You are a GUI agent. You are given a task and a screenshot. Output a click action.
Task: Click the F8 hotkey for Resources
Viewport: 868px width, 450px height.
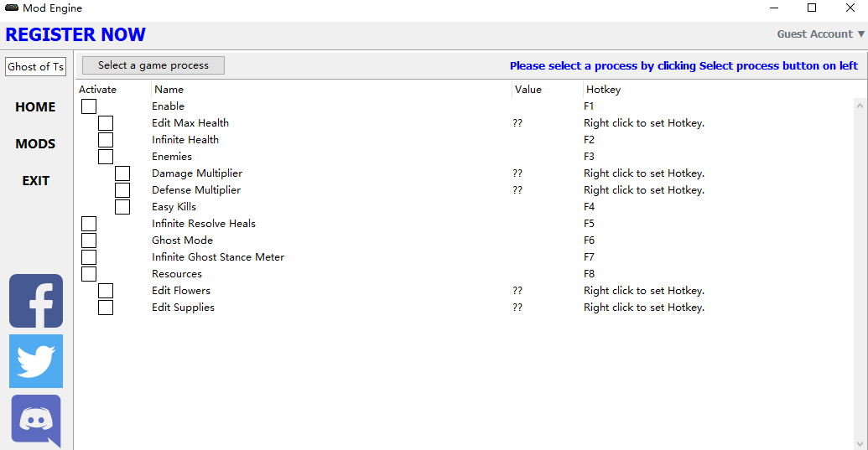coord(589,274)
